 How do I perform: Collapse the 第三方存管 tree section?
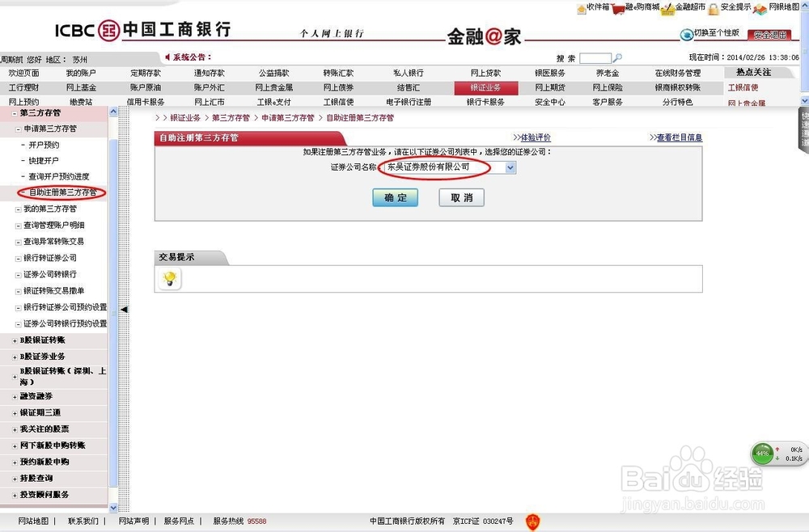pyautogui.click(x=15, y=113)
